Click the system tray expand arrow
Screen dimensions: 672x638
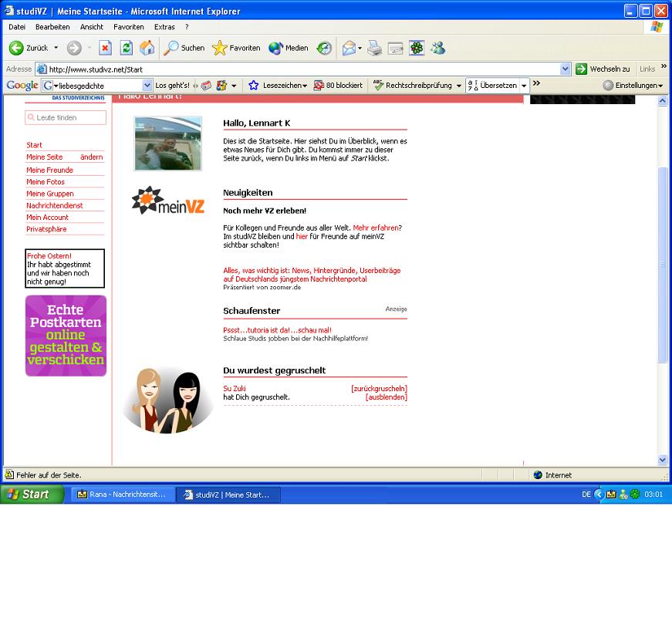coord(599,494)
